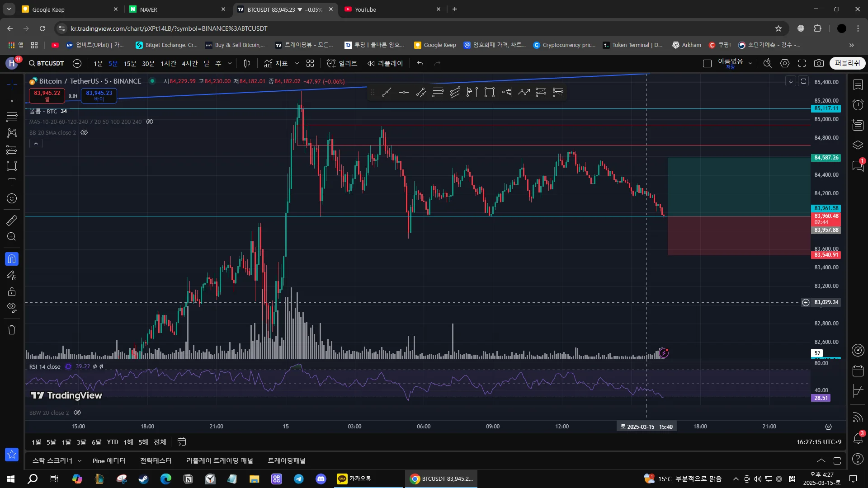Image resolution: width=868 pixels, height=488 pixels.
Task: Switch to the 15분 timeframe
Action: [130, 63]
